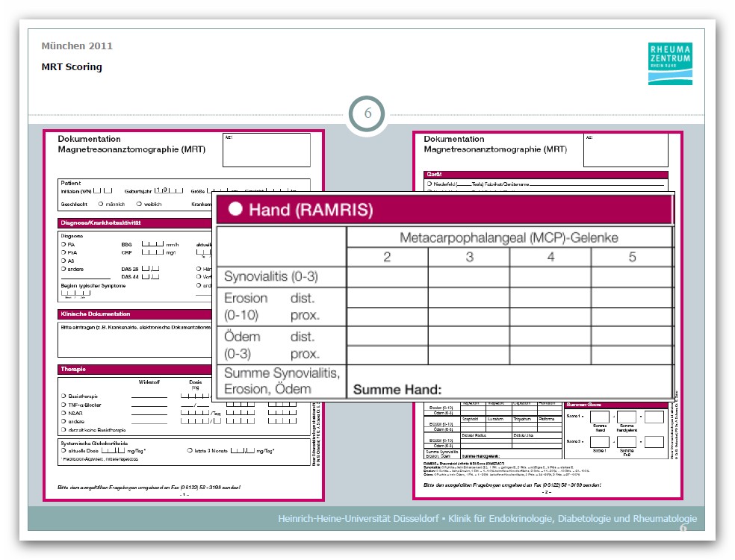Click the MCP column header '4'
Image resolution: width=735 pixels, height=560 pixels.
pyautogui.click(x=551, y=257)
